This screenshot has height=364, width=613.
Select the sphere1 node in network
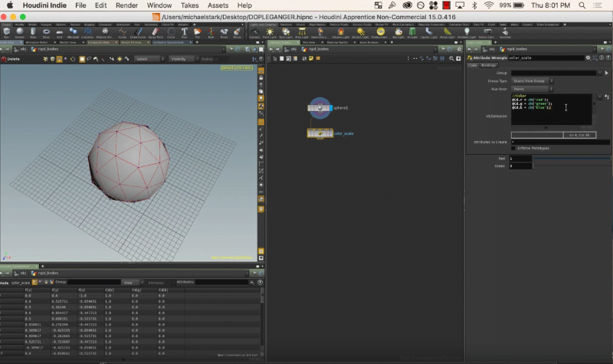(x=320, y=108)
